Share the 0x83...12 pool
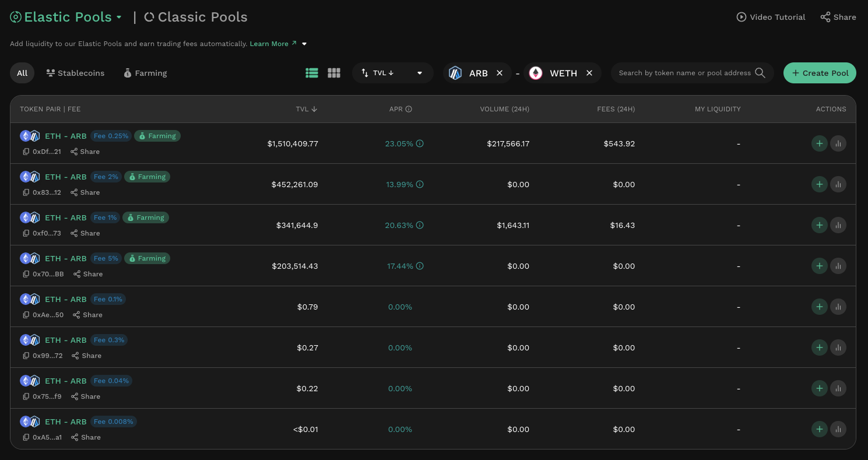Screen dimensions: 868x460 point(85,192)
